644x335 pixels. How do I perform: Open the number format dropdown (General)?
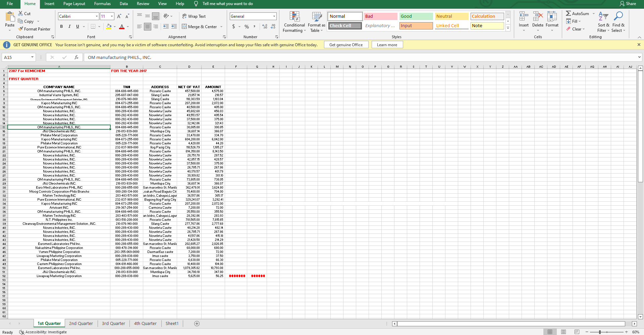point(274,16)
